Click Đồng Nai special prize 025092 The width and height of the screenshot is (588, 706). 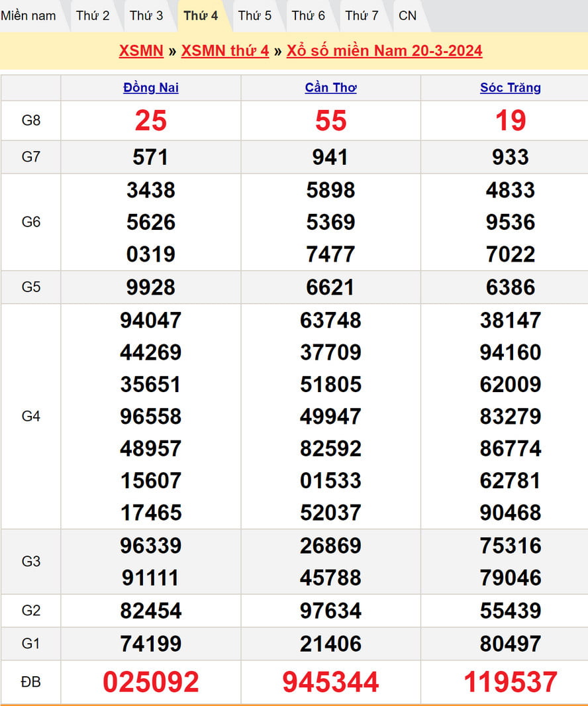(151, 682)
